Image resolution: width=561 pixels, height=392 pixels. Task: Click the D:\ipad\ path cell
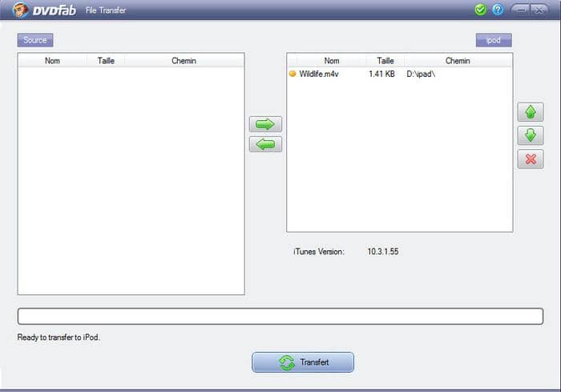point(421,74)
